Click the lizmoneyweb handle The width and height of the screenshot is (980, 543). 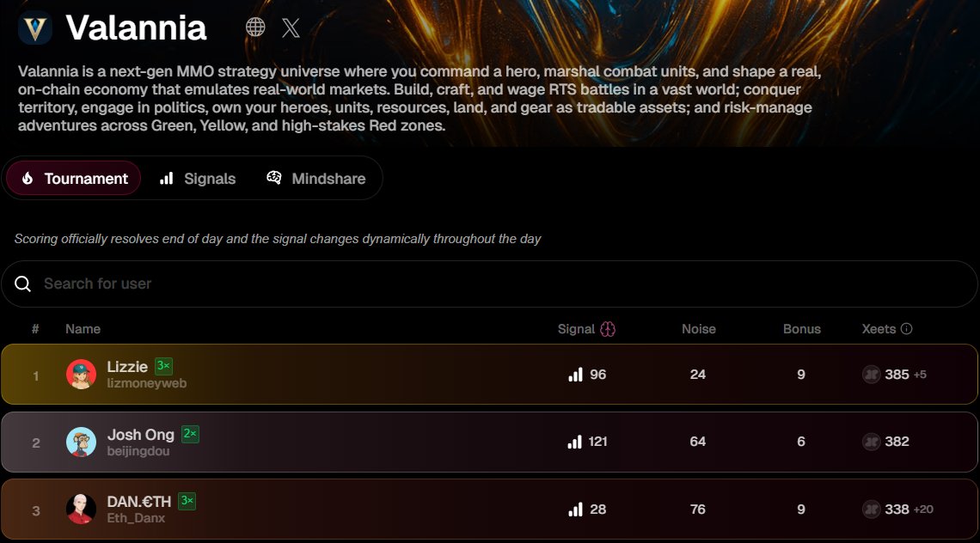coord(147,383)
